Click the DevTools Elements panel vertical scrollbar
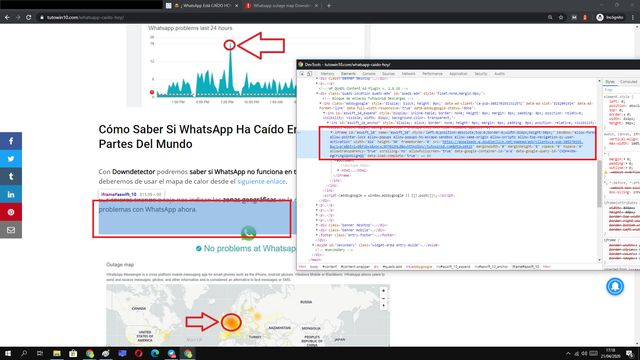This screenshot has width=640, height=360. click(x=600, y=184)
